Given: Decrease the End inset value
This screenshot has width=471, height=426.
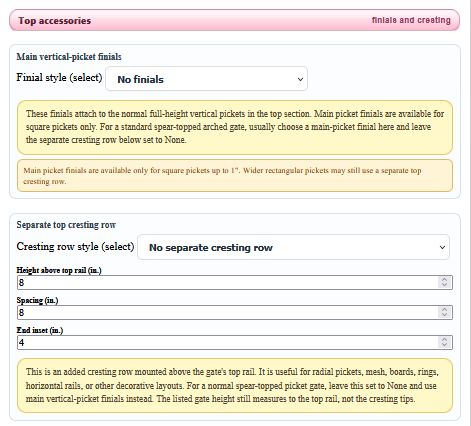Looking at the screenshot, I should [x=444, y=345].
